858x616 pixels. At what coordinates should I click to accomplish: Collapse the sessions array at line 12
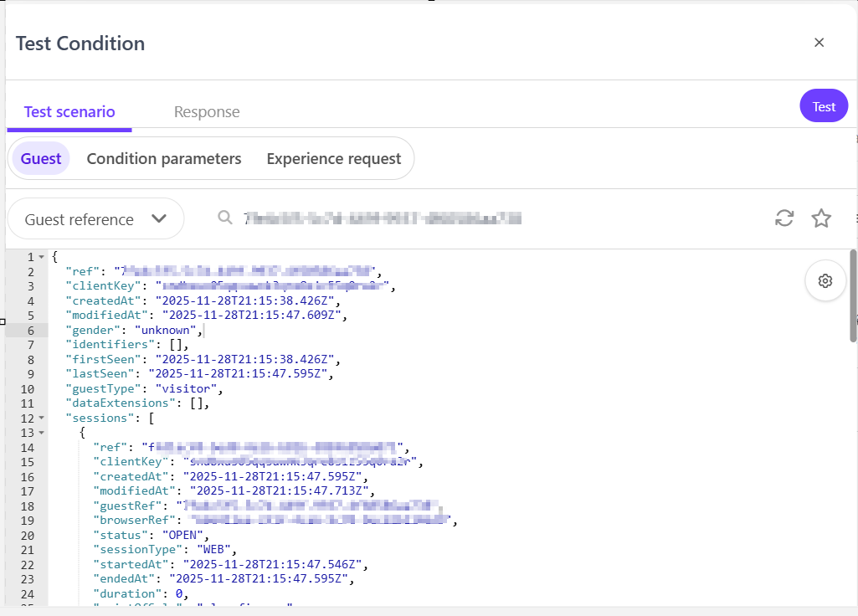(x=42, y=418)
